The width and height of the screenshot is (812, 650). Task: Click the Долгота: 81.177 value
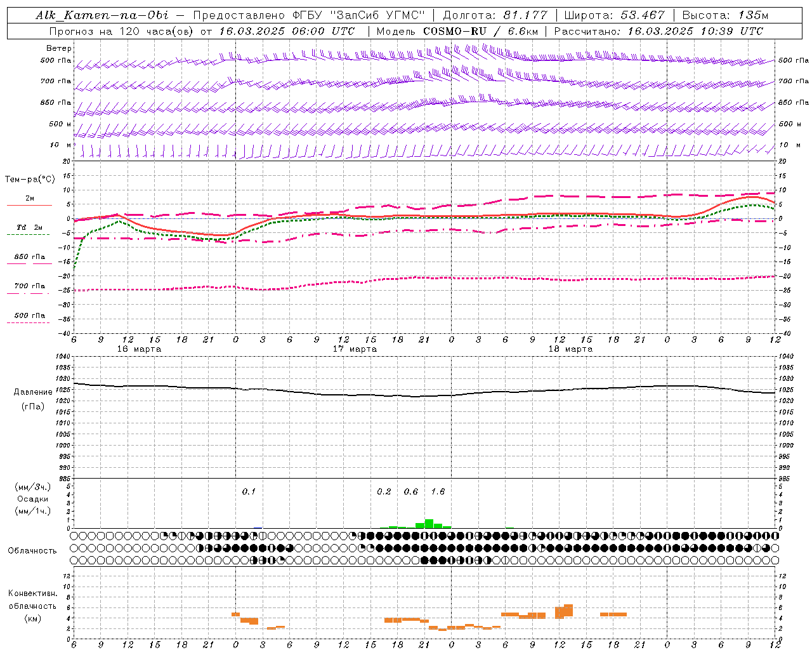[495, 15]
